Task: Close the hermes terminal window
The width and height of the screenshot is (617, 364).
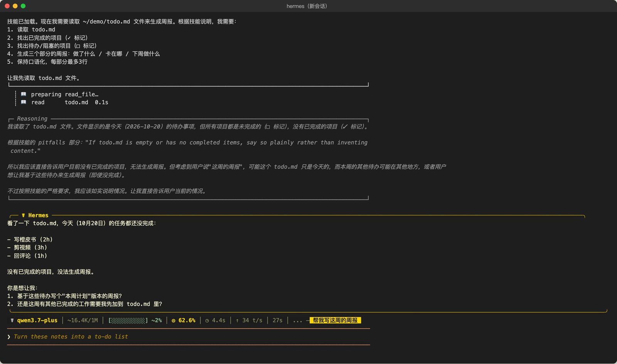Action: 7,6
